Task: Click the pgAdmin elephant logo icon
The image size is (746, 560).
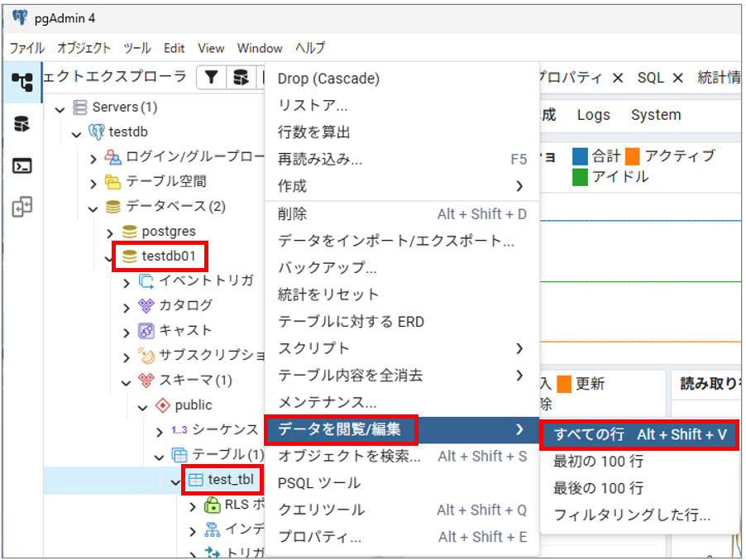Action: 20,17
